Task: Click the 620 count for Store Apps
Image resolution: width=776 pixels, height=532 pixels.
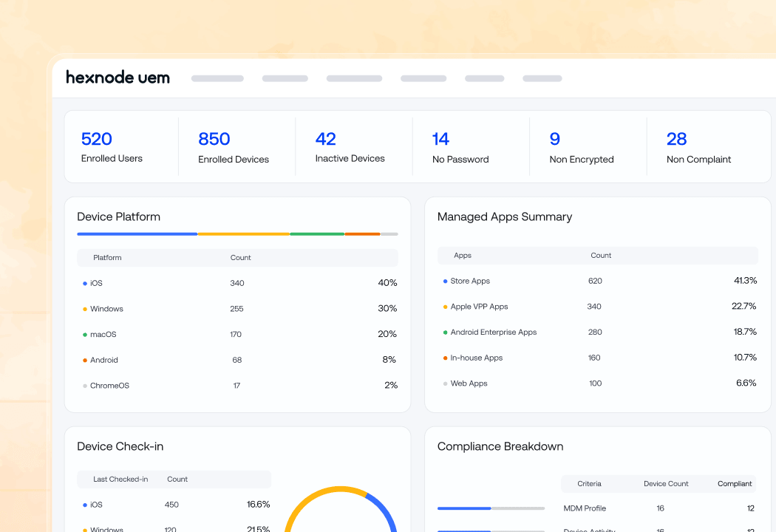Action: (x=595, y=281)
